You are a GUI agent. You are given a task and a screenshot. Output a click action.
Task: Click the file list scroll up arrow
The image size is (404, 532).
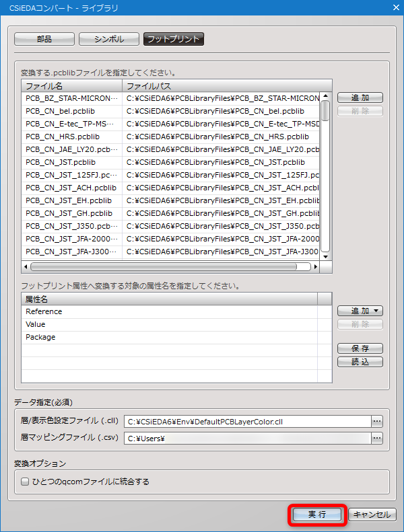[x=325, y=96]
